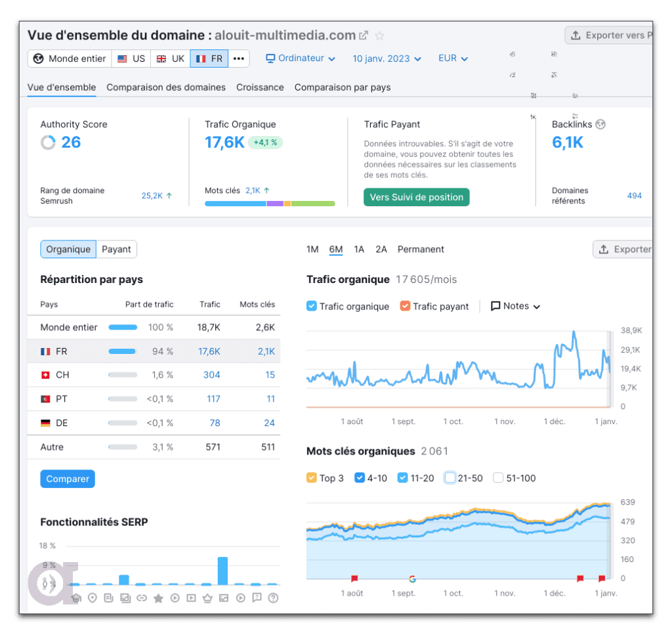Star the domain as favorite
The width and height of the screenshot is (672, 635).
click(x=379, y=35)
